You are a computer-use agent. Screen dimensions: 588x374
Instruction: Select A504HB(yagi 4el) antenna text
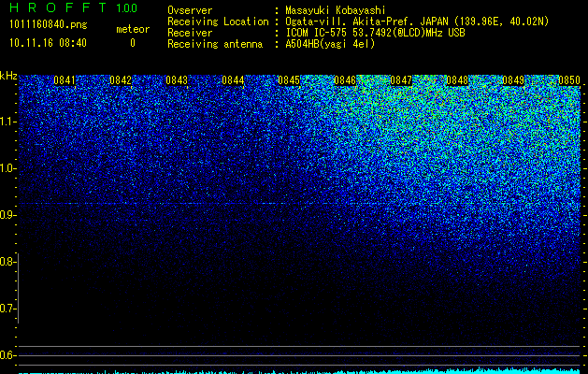pyautogui.click(x=330, y=44)
